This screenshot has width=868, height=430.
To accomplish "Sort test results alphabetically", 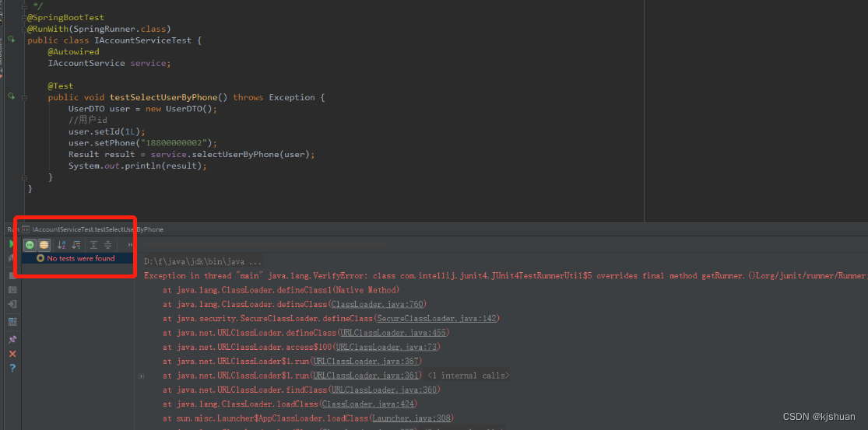I will 62,245.
